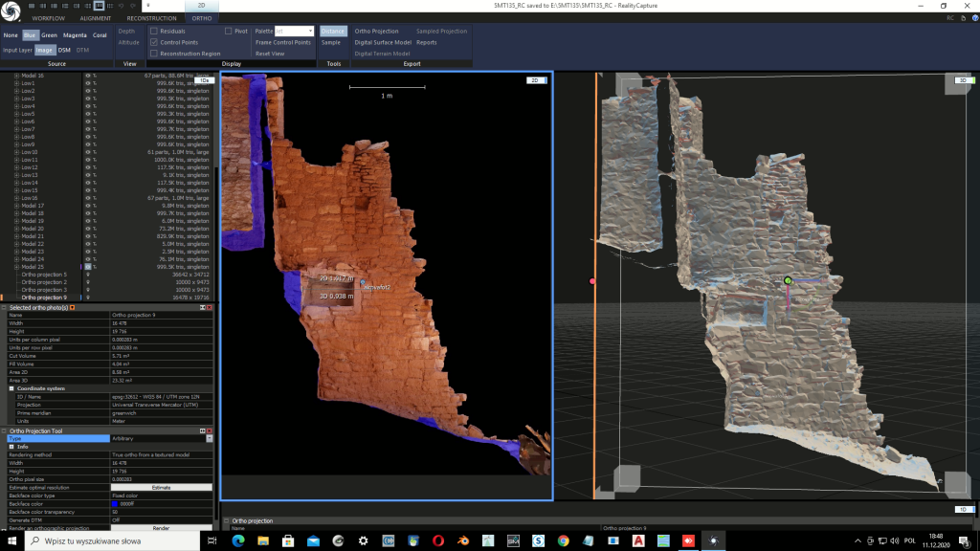Select Ortho projection 3 in the tree

(x=44, y=290)
